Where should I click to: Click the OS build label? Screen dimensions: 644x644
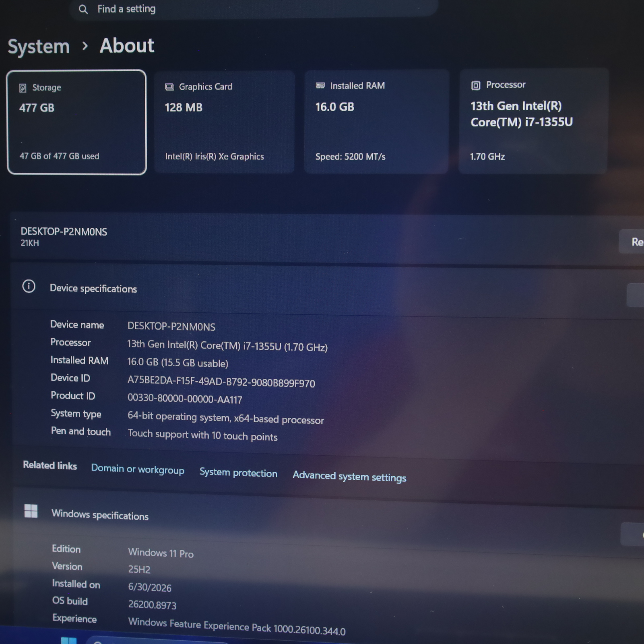pyautogui.click(x=70, y=601)
